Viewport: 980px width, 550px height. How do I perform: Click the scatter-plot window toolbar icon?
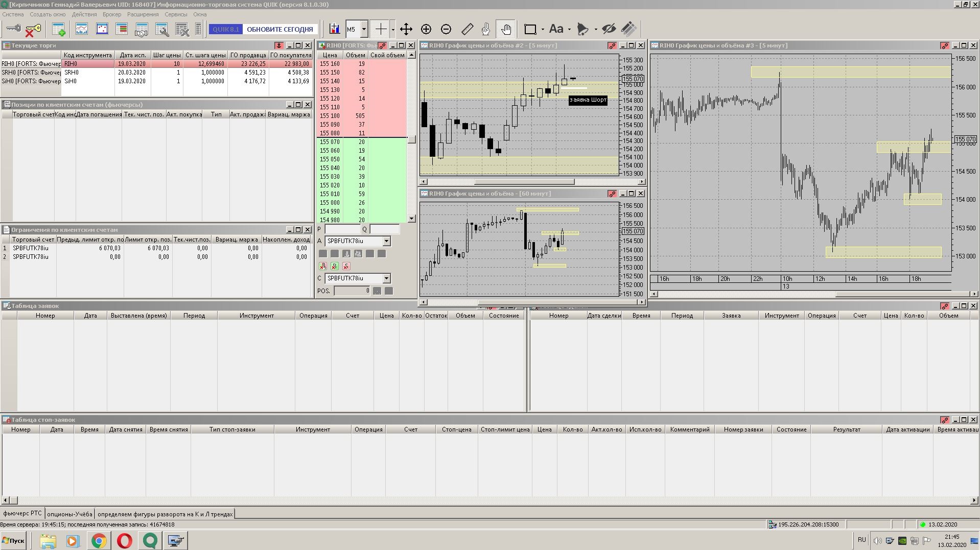point(102,29)
